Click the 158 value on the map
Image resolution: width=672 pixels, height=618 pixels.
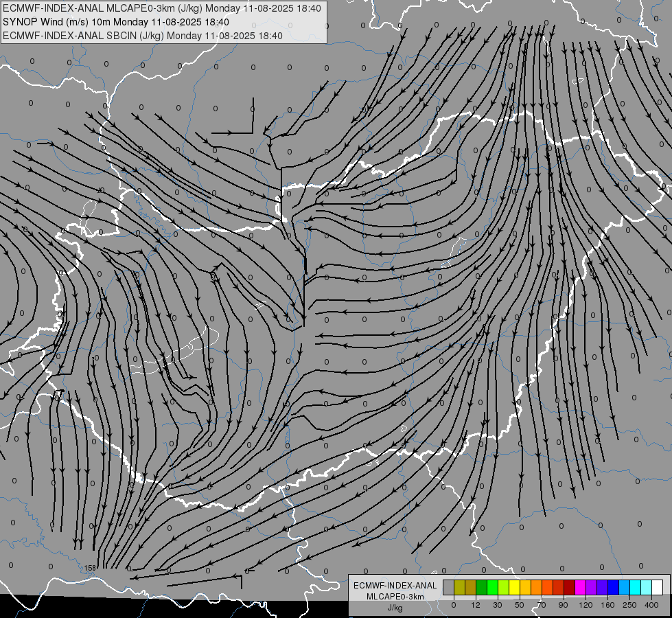[89, 568]
